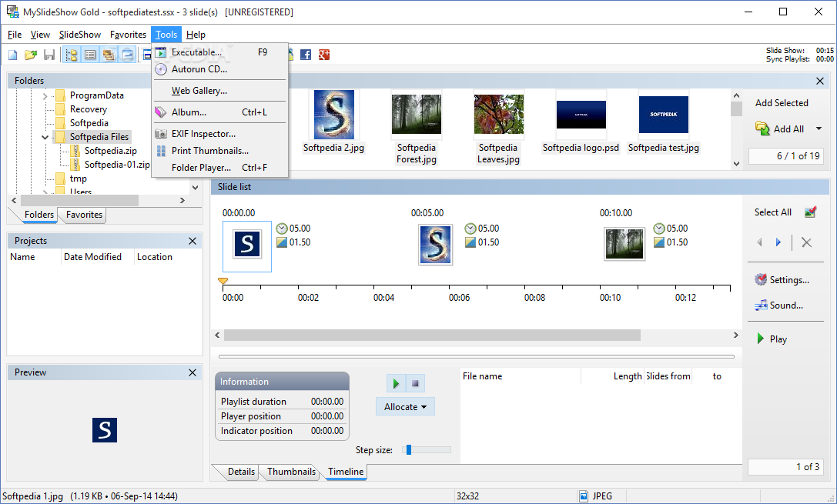837x504 pixels.
Task: Open the View menu
Action: click(40, 35)
